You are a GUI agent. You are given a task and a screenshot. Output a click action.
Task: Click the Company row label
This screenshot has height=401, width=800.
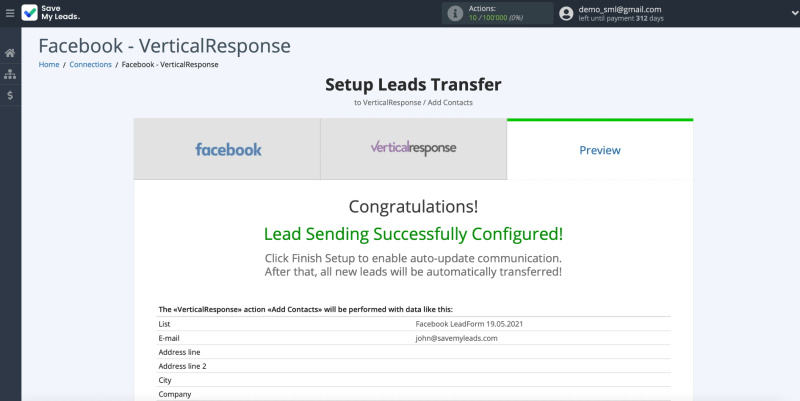174,394
